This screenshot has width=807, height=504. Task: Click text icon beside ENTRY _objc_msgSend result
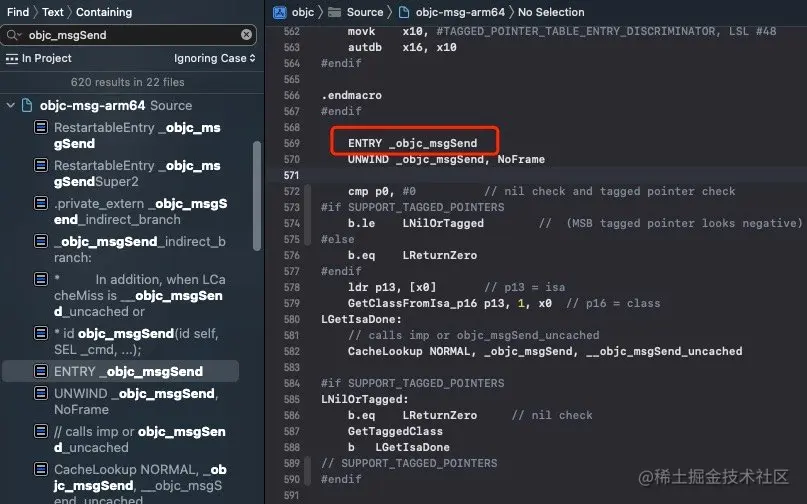pyautogui.click(x=41, y=371)
